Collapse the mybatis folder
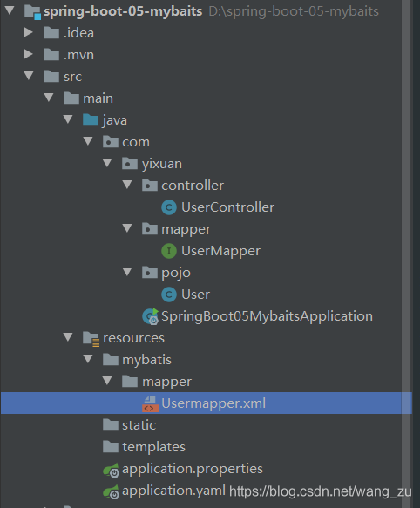 click(x=88, y=359)
